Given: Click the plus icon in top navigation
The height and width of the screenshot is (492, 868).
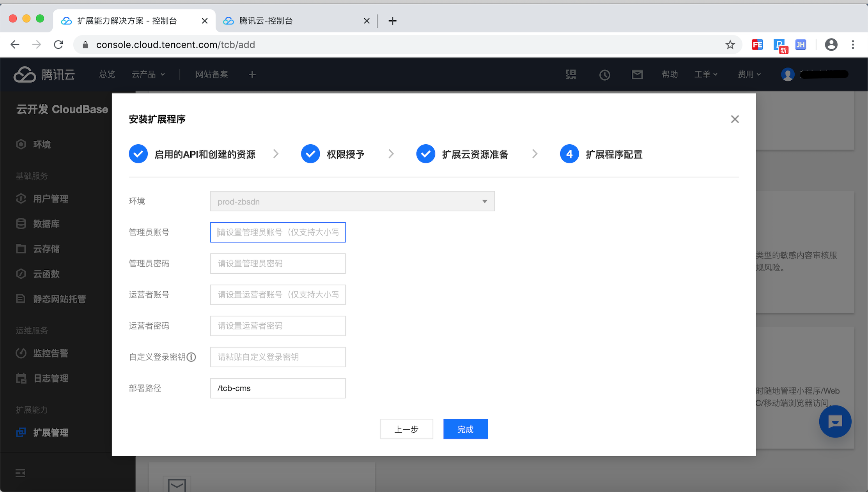Looking at the screenshot, I should click(252, 74).
